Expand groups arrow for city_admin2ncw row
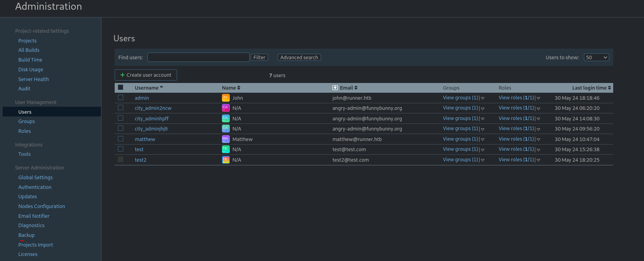This screenshot has height=261, width=644. [483, 108]
